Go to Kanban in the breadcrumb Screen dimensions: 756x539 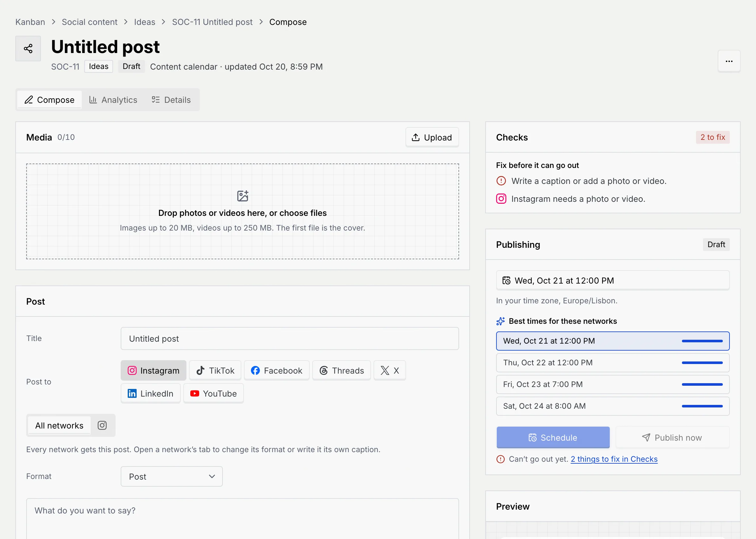coord(30,22)
